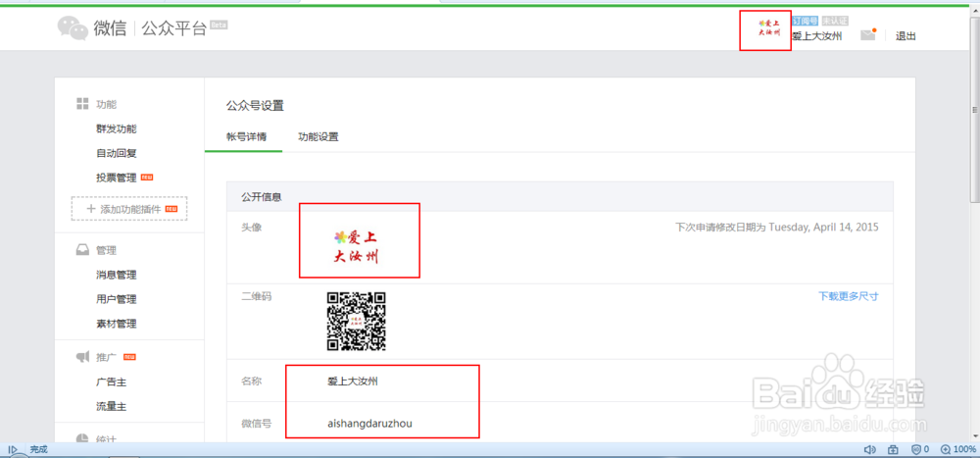Click the 订阅号 account type badge
Image resolution: width=980 pixels, height=458 pixels.
[x=806, y=21]
